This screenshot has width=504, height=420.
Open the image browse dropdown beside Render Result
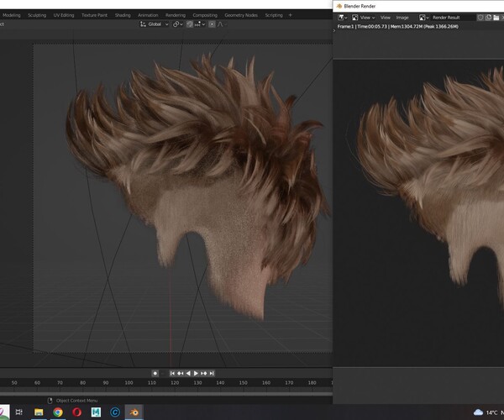424,18
